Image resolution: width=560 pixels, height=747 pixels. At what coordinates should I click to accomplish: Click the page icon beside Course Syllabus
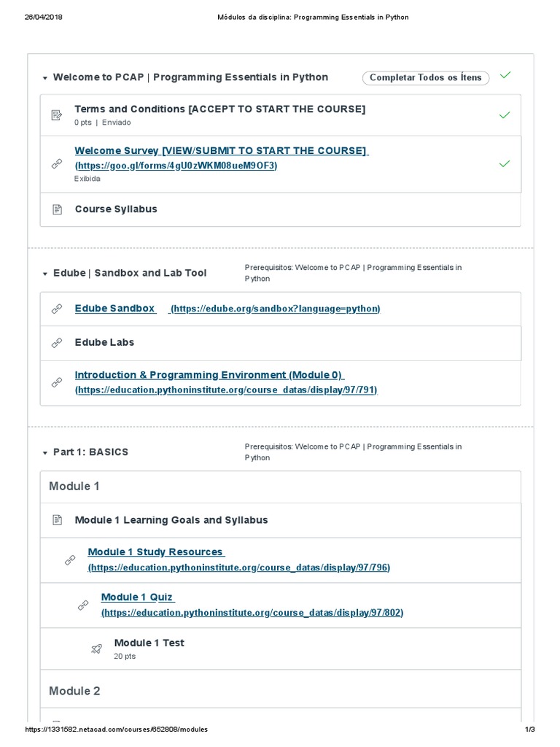click(x=57, y=209)
